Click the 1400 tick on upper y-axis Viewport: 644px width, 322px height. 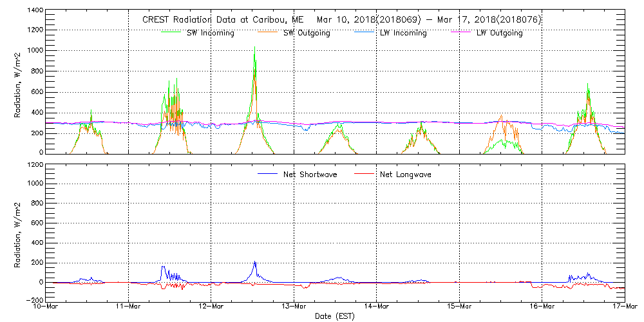coord(33,11)
